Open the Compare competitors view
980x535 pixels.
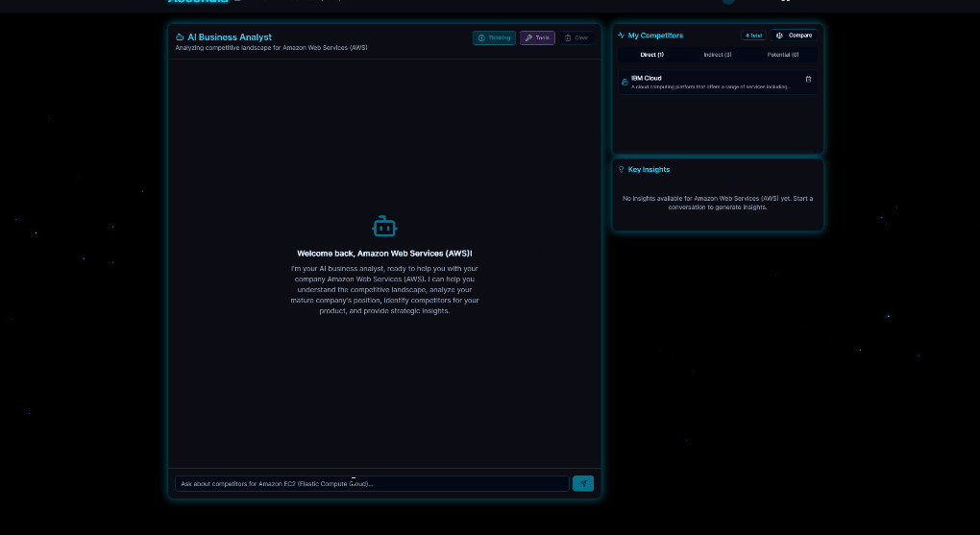[x=794, y=36]
